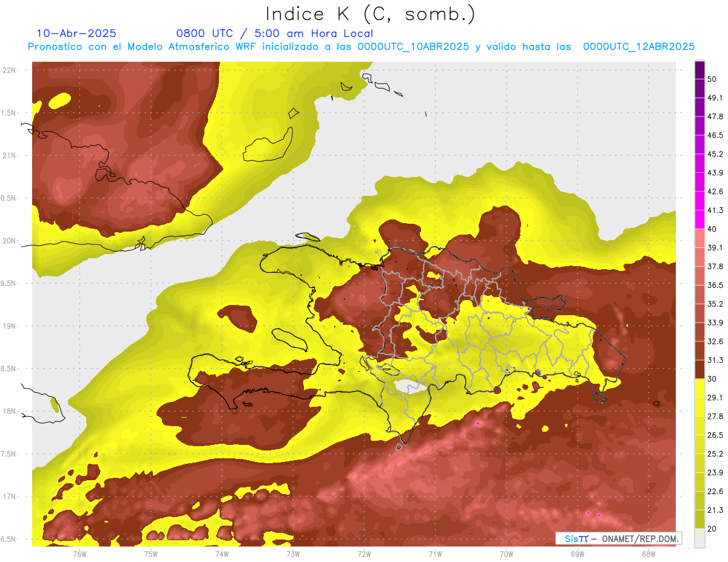Image resolution: width=728 pixels, height=562 pixels.
Task: Click the legend value '31.3'
Action: pos(715,360)
